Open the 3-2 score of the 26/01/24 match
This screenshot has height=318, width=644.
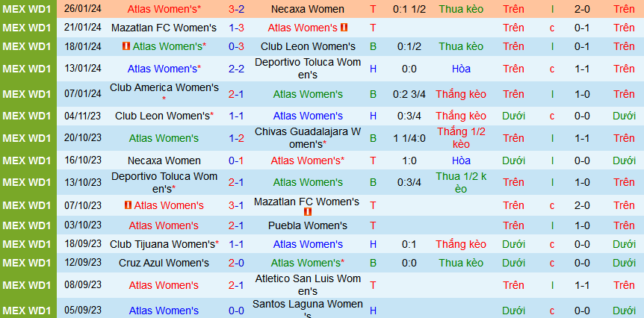pyautogui.click(x=236, y=10)
